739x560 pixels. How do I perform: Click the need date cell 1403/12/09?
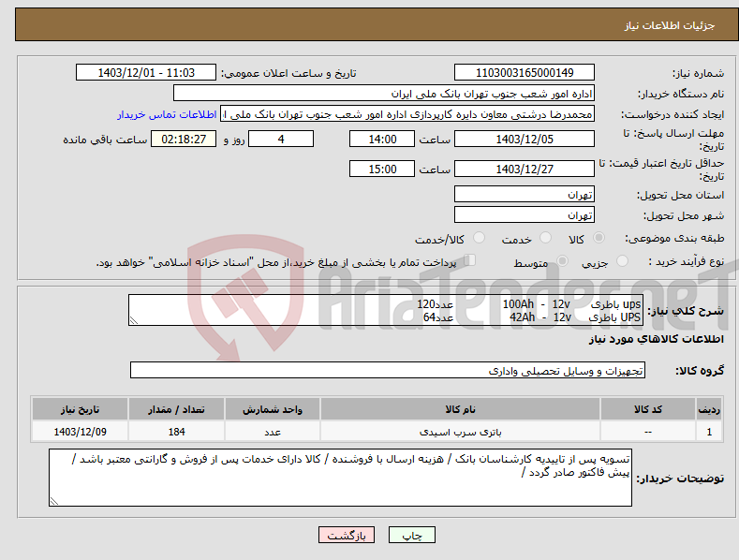[81, 432]
